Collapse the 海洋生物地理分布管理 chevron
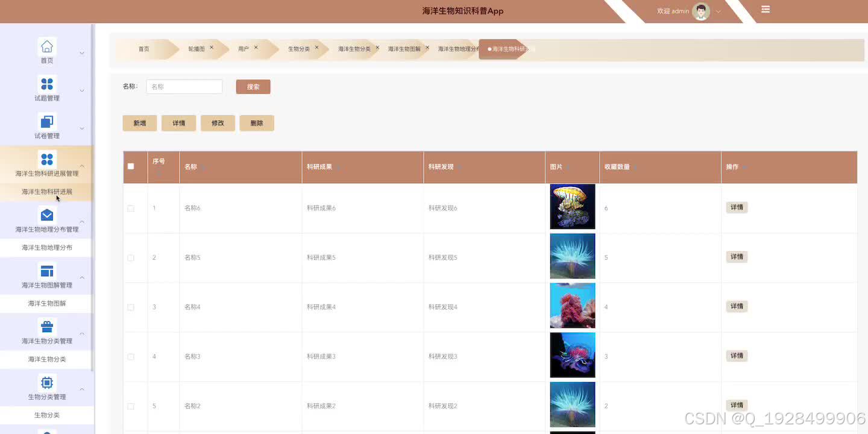The width and height of the screenshot is (868, 434). 82,222
